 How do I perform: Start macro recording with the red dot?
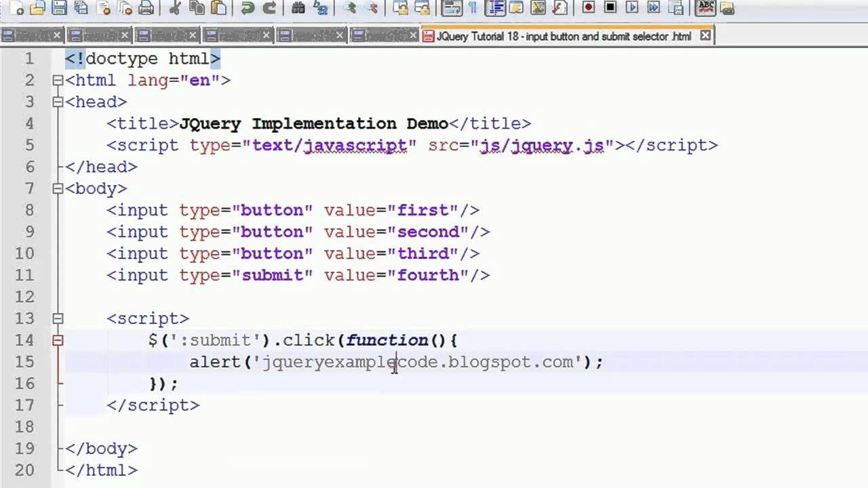[x=589, y=7]
